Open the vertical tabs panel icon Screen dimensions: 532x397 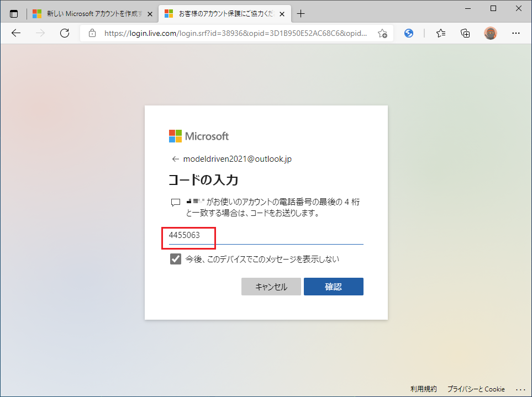tap(14, 14)
